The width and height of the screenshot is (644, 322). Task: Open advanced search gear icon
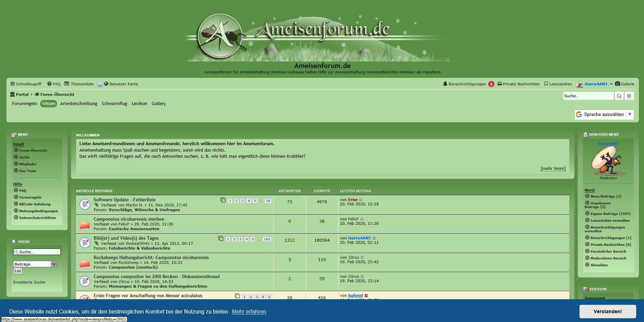[629, 96]
